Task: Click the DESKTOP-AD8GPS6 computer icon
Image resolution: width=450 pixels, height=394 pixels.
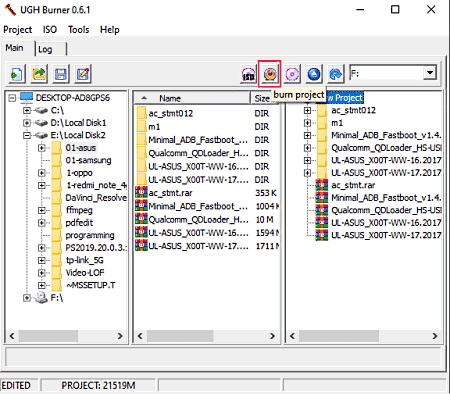Action: (x=26, y=97)
